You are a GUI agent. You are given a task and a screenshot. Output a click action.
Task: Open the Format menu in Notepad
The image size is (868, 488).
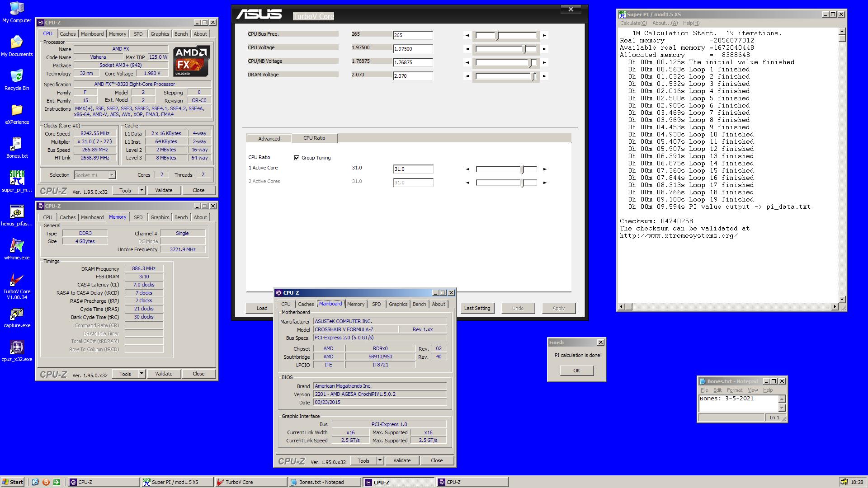(x=734, y=390)
